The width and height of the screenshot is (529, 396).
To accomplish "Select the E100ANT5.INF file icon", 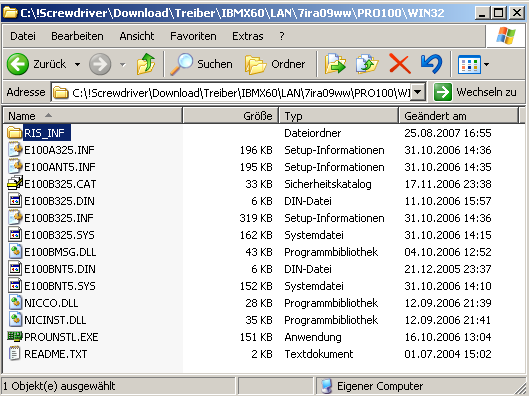I will [15, 167].
